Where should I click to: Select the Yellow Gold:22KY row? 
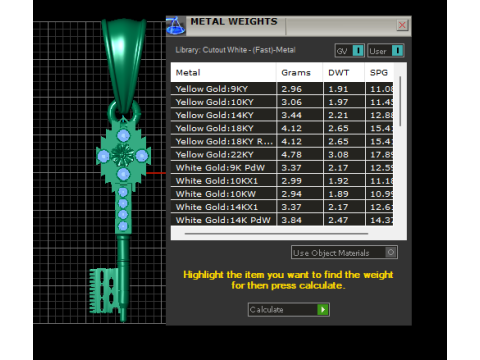point(282,155)
